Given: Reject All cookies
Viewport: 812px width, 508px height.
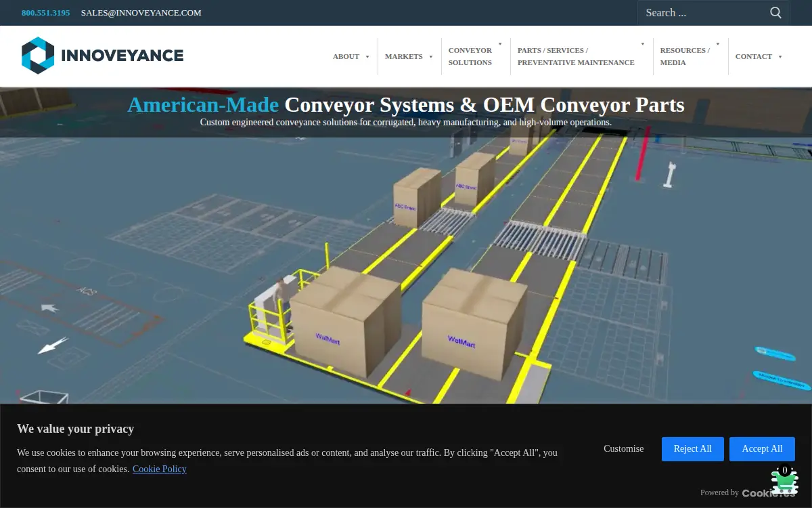Looking at the screenshot, I should [x=693, y=449].
